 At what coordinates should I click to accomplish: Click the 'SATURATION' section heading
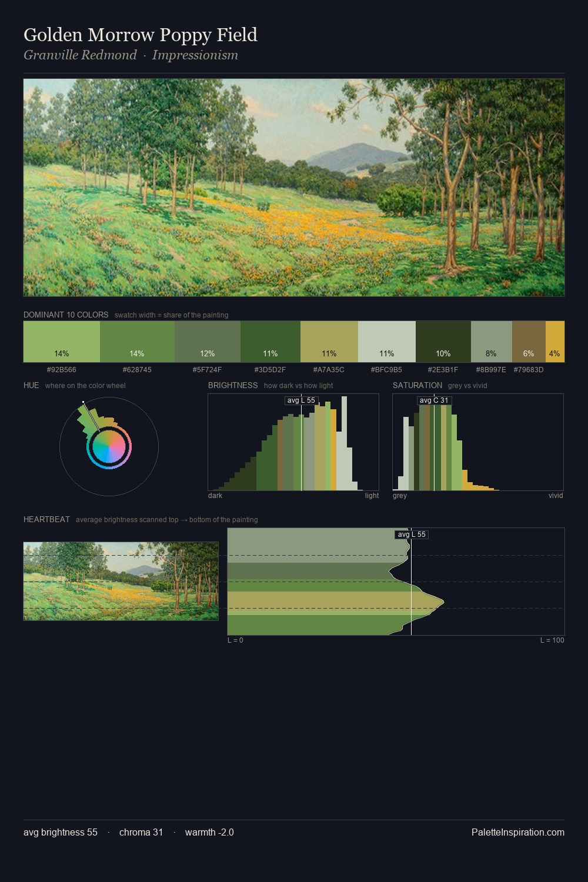click(417, 385)
